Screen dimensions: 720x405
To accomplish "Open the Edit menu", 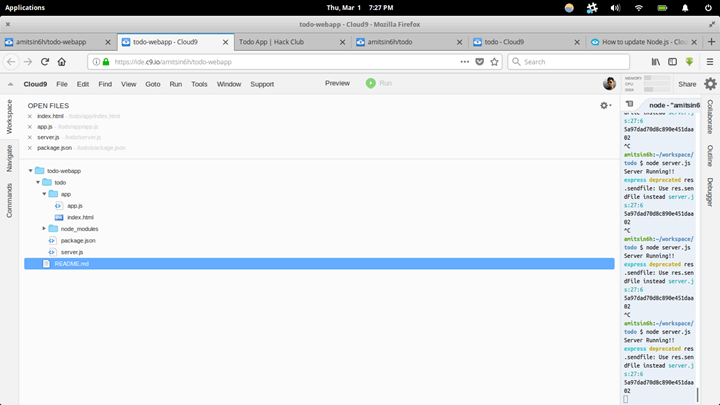I will [83, 84].
